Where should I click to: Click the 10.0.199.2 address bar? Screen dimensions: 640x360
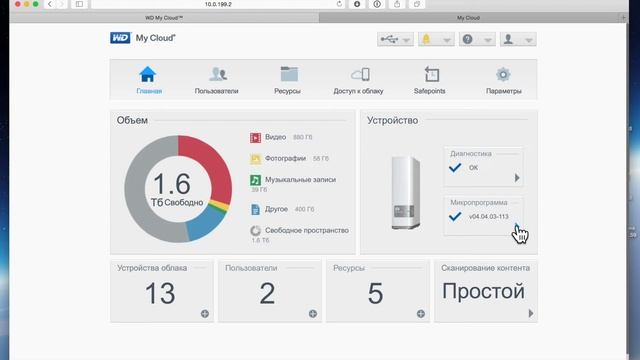[x=218, y=4]
